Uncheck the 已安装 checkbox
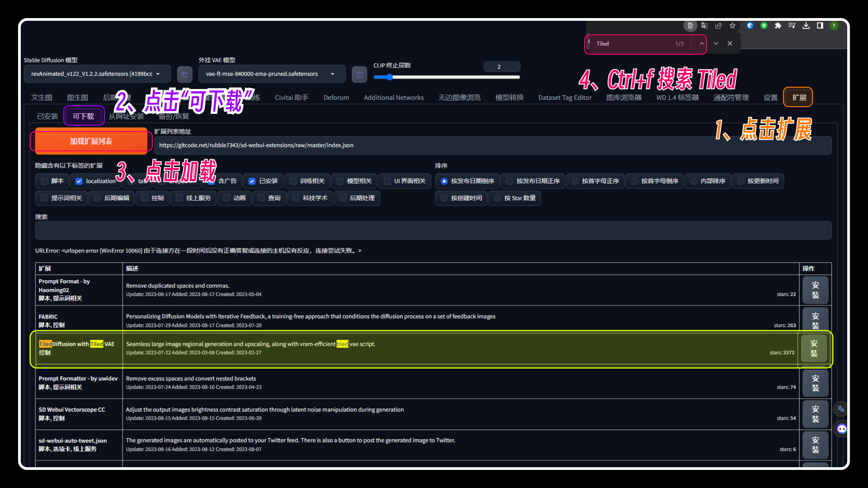 point(252,181)
